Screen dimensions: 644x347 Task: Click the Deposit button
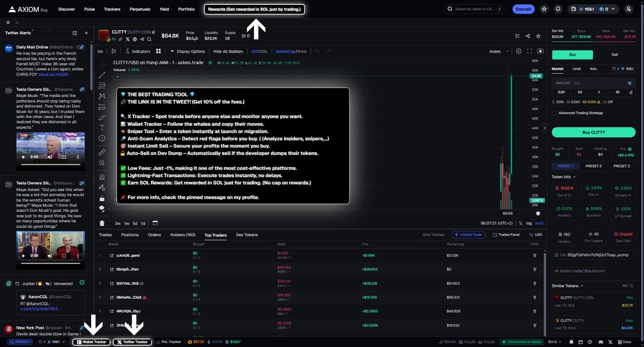click(x=522, y=9)
